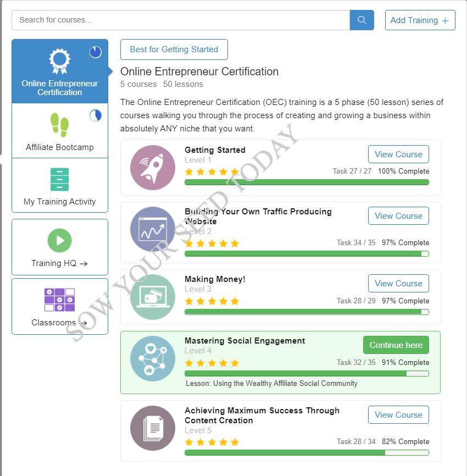Open the Affiliate Bootcamp tab label
Image resolution: width=467 pixels, height=476 pixels.
click(60, 147)
